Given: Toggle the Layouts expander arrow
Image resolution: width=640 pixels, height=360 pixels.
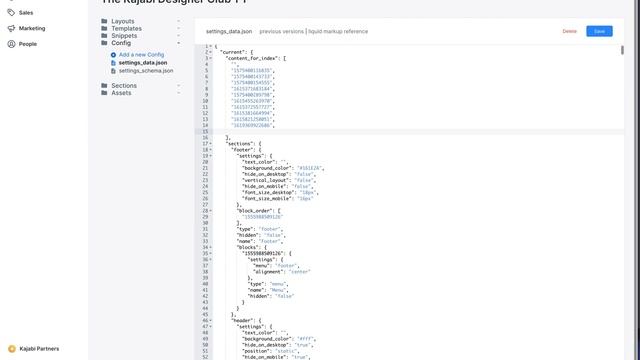Looking at the screenshot, I should (178, 21).
